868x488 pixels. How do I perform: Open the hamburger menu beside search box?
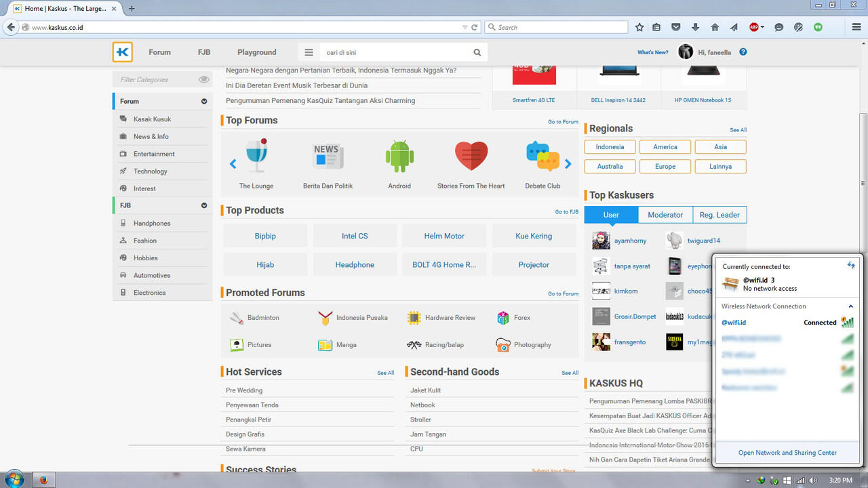coord(309,52)
